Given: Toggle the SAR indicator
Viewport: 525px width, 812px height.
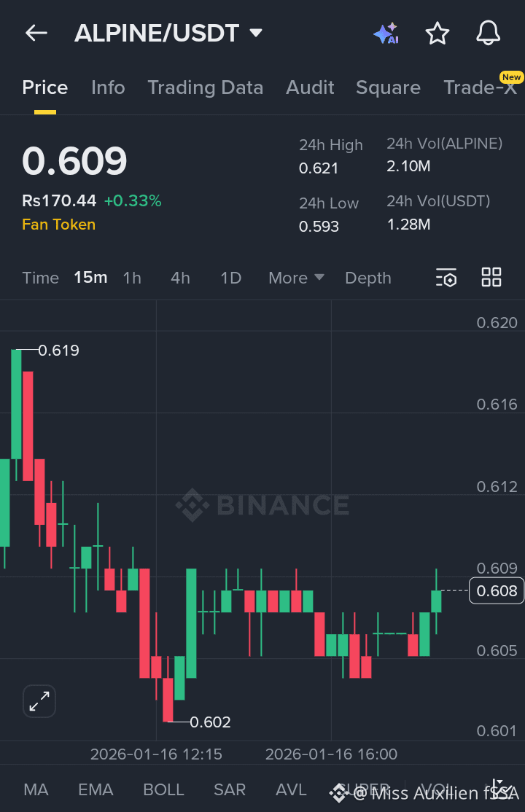Looking at the screenshot, I should (230, 789).
